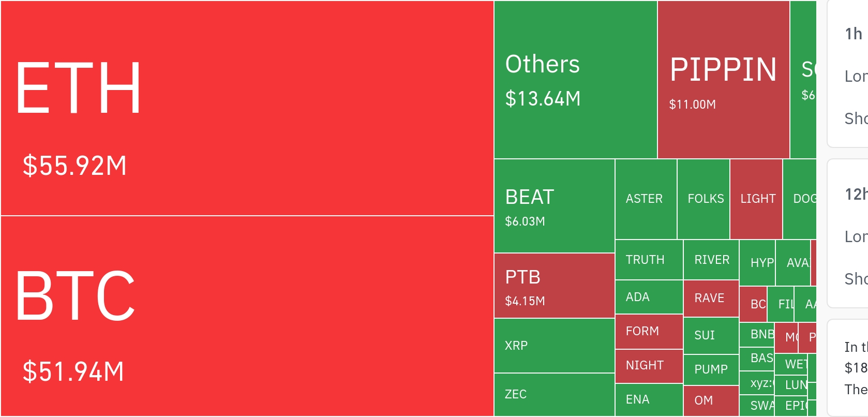Screen dimensions: 868x417
Task: Click the PTB $4.15M tile
Action: 554,286
